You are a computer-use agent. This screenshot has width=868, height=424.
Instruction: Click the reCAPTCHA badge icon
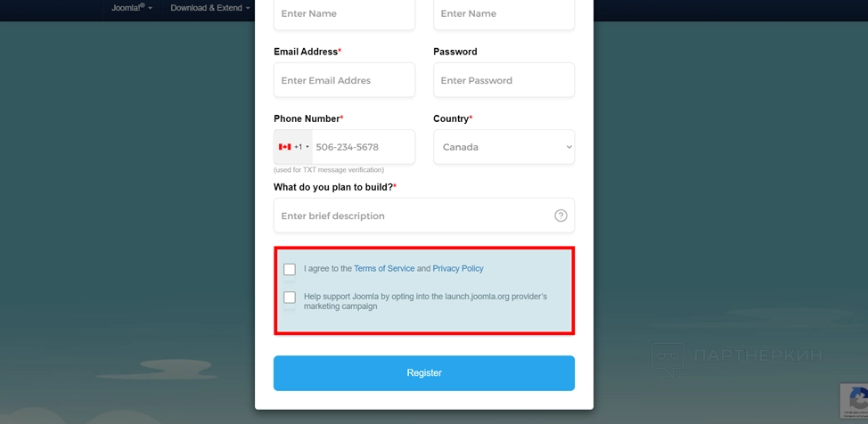coord(856,399)
